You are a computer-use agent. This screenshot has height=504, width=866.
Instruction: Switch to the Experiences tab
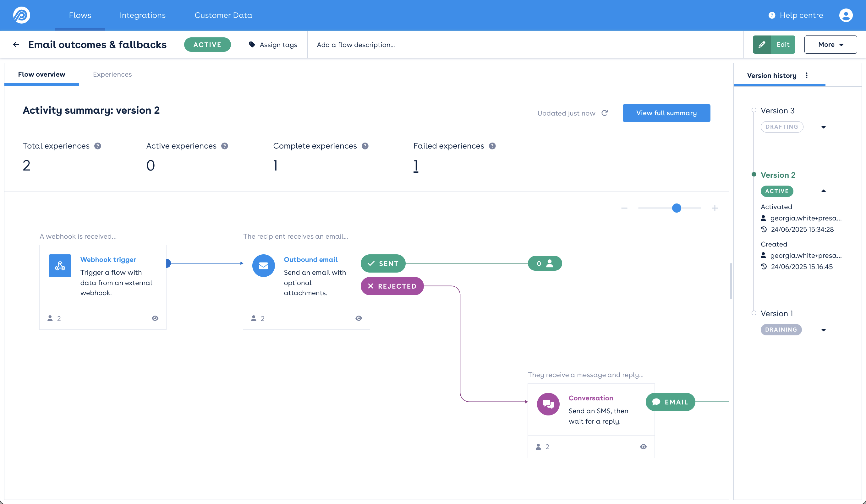(x=112, y=74)
